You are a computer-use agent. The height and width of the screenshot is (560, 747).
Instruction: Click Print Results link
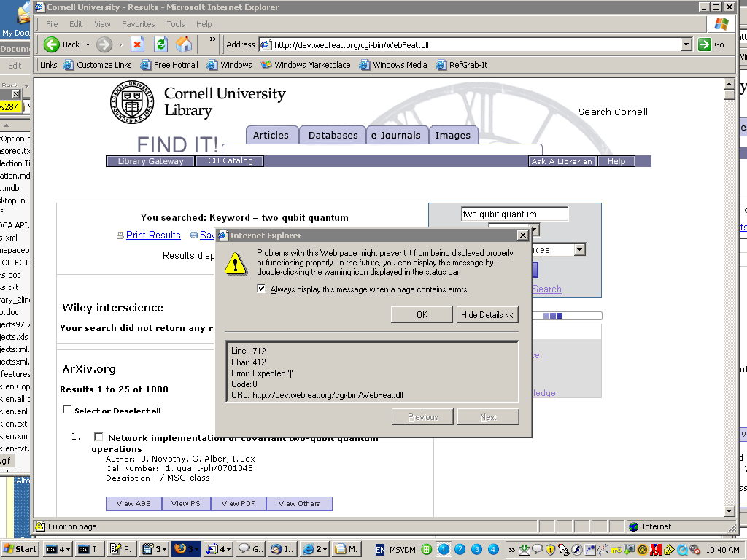coord(153,236)
